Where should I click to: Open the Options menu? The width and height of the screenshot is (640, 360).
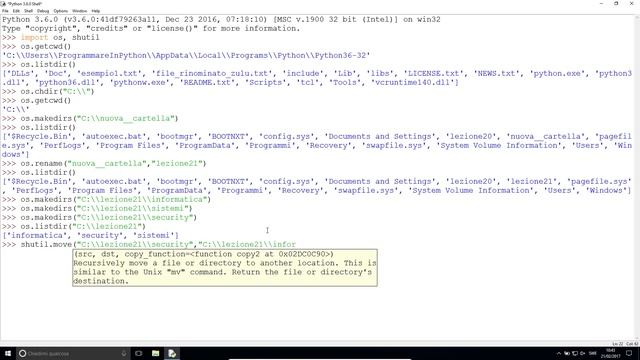tap(60, 11)
